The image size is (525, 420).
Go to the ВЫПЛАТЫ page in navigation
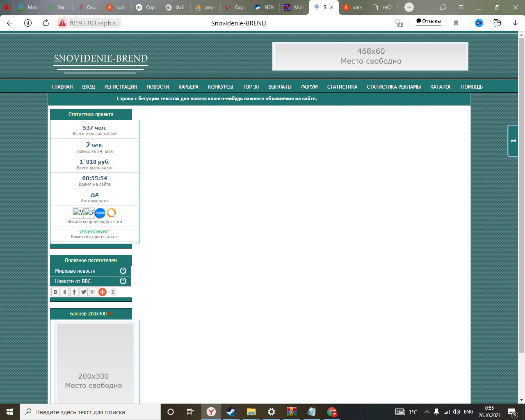tap(280, 87)
